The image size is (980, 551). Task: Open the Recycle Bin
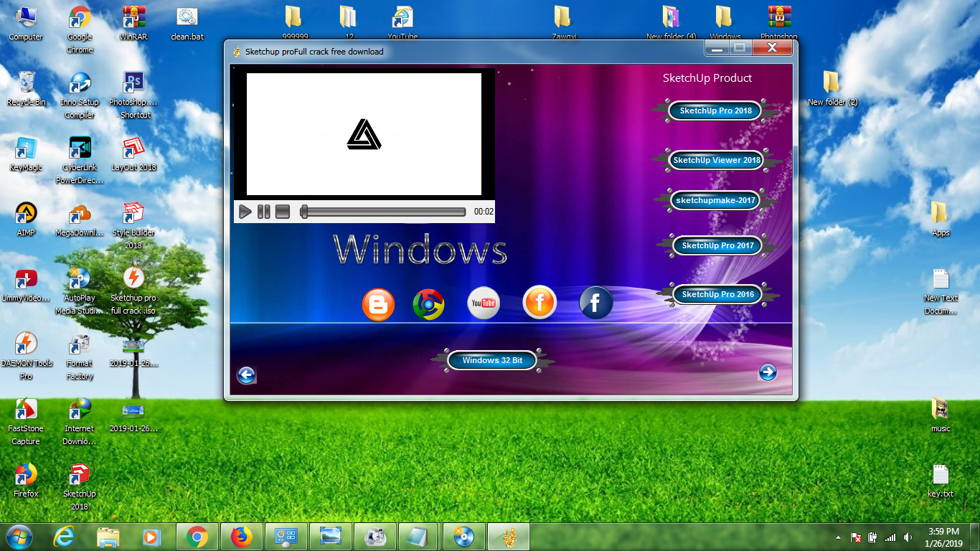coord(26,88)
